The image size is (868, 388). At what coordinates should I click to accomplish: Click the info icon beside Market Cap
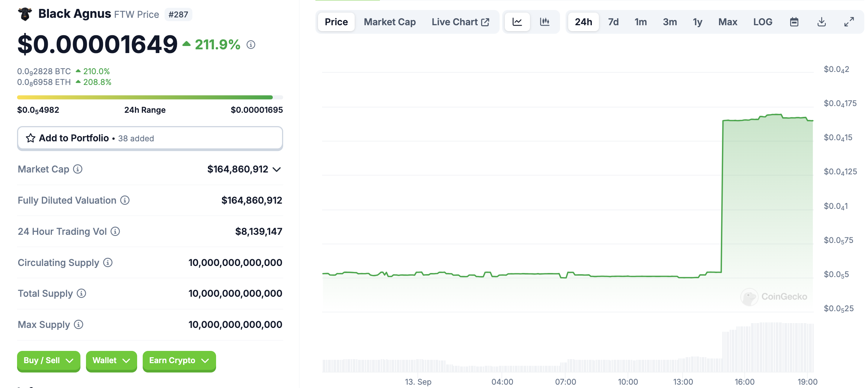78,169
